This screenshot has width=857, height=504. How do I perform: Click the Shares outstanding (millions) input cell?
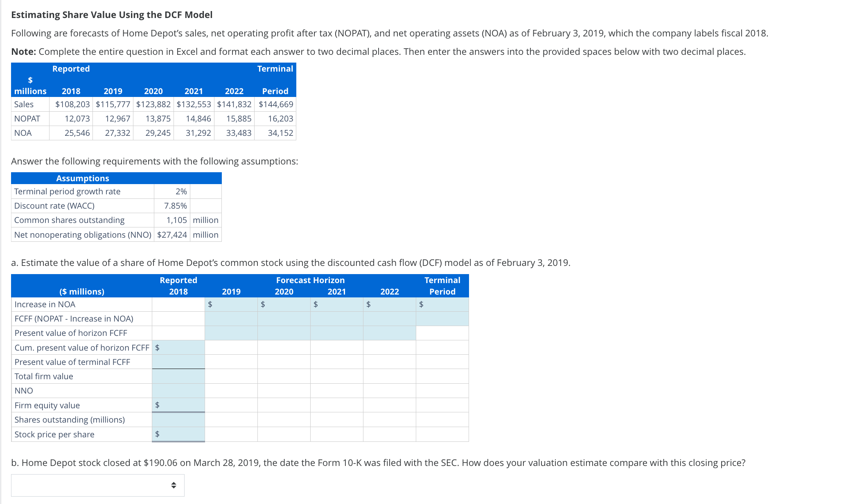click(178, 419)
